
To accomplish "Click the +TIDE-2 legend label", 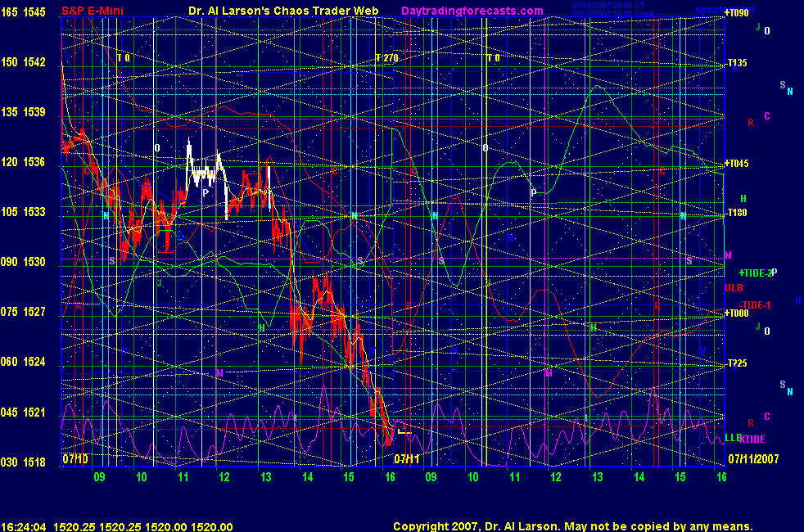I will click(756, 273).
